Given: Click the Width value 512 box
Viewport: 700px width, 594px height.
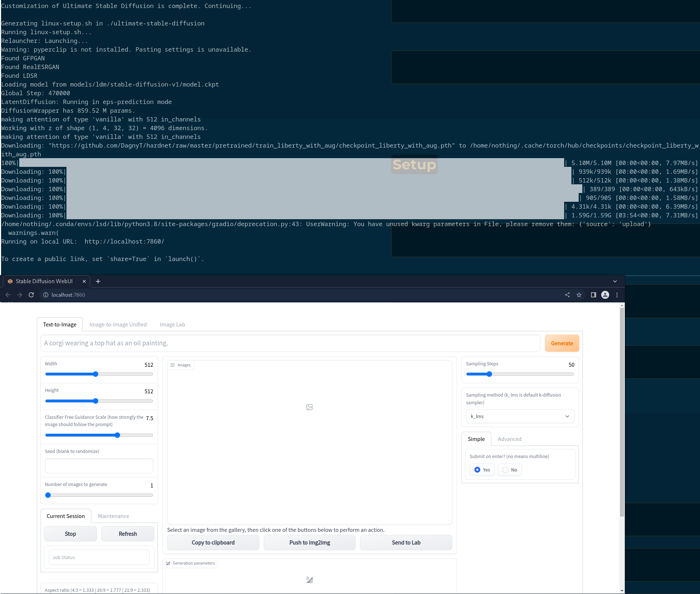Looking at the screenshot, I should (149, 365).
